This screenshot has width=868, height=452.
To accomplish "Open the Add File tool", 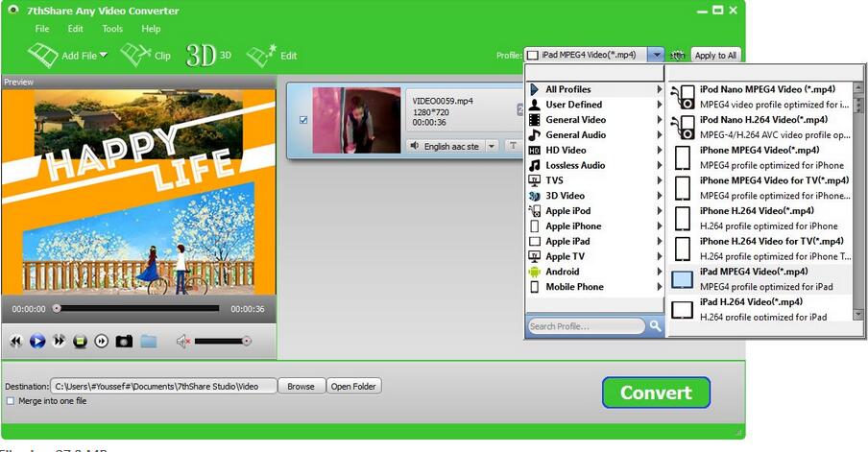I will 67,56.
